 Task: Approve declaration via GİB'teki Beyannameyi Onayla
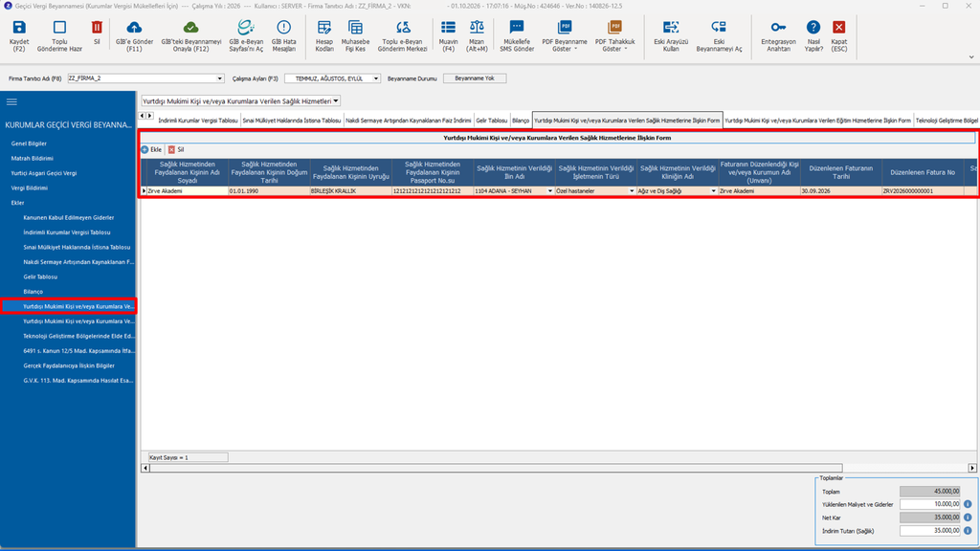(x=191, y=28)
